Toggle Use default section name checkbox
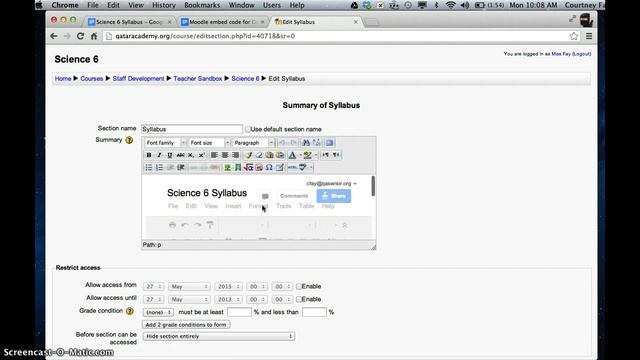The width and height of the screenshot is (640, 360). [247, 129]
